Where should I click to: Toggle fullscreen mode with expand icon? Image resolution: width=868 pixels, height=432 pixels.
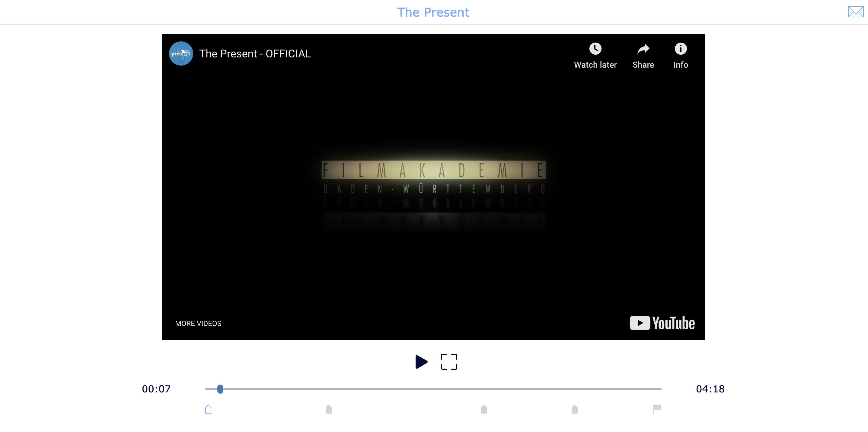pyautogui.click(x=448, y=362)
